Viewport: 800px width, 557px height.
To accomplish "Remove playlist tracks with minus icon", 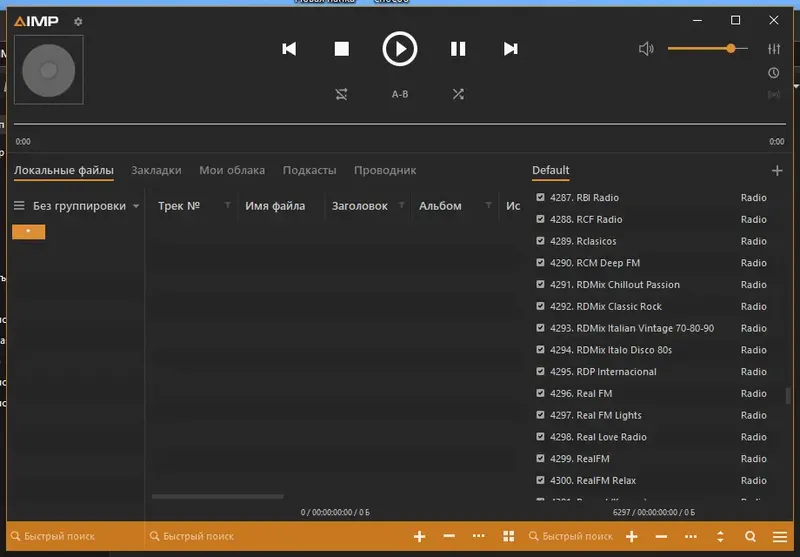I will click(661, 536).
